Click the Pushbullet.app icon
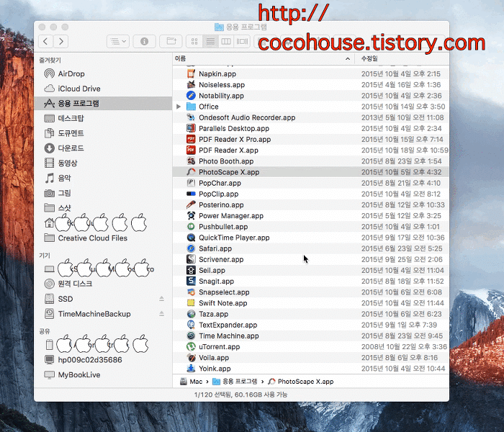504x432 pixels. 191,227
